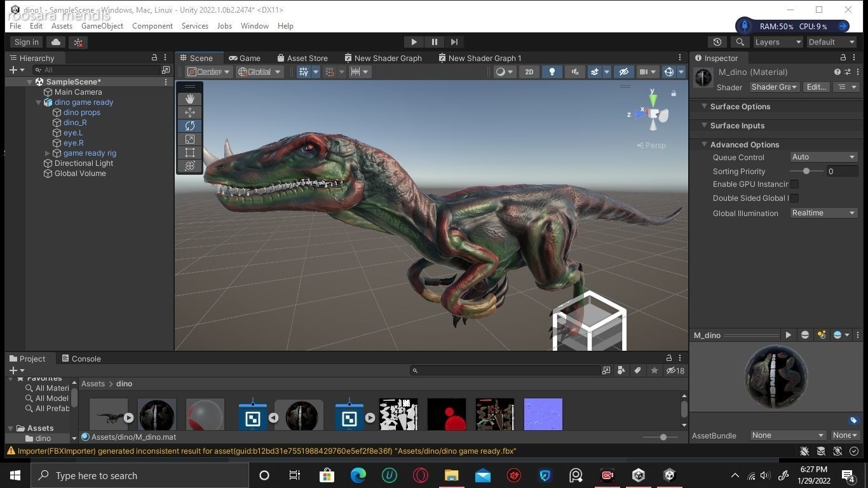This screenshot has width=868, height=488.
Task: Open the Default layout dropdown
Action: 831,42
